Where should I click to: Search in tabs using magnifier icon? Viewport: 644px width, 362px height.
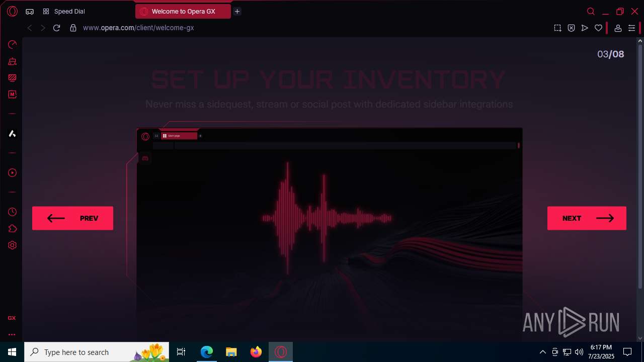[x=591, y=11]
